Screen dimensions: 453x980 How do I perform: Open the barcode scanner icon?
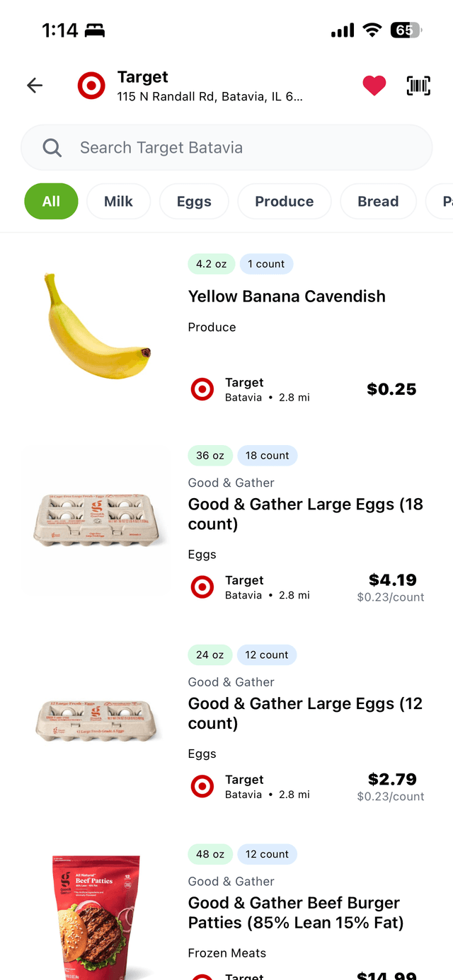(x=418, y=86)
